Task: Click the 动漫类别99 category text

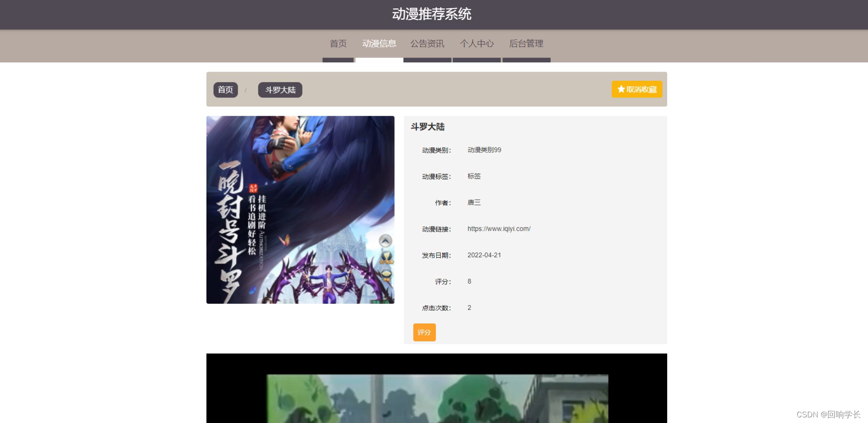Action: [x=484, y=150]
